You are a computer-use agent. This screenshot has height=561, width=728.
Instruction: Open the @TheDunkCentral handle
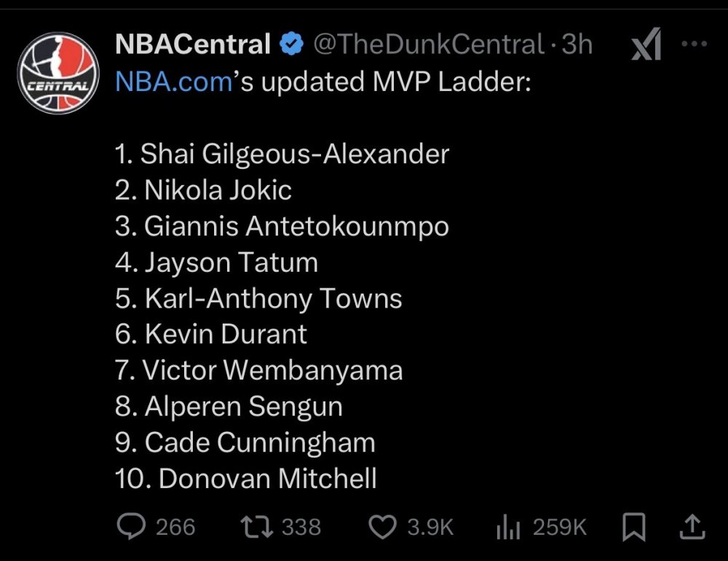[x=428, y=45]
